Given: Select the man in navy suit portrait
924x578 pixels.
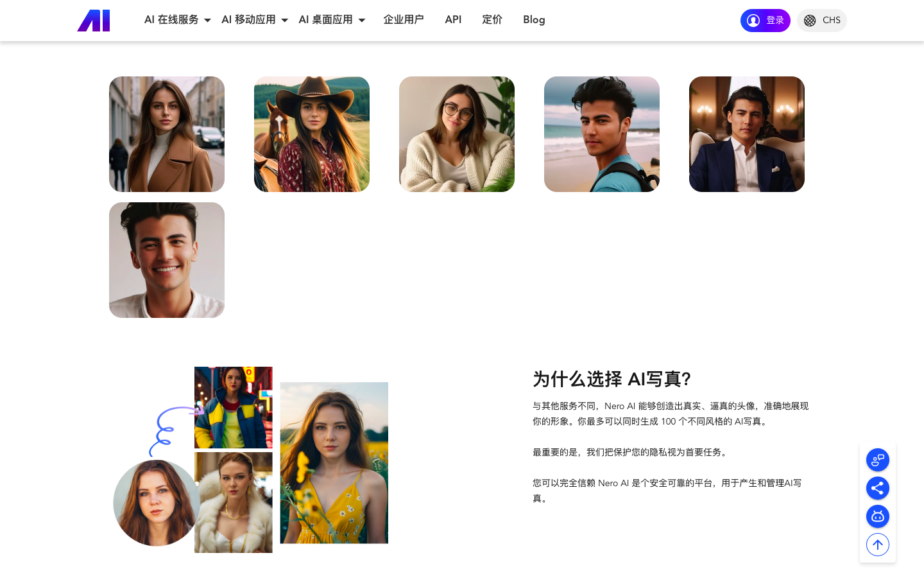Looking at the screenshot, I should [747, 134].
